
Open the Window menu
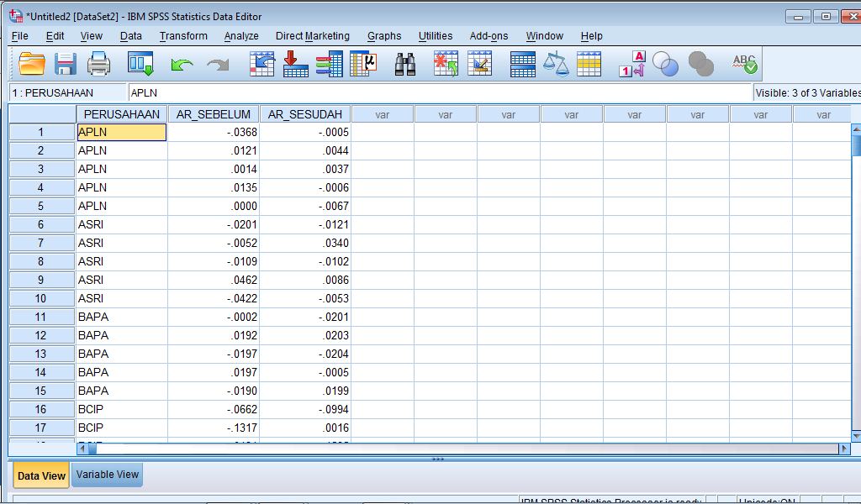[x=545, y=36]
